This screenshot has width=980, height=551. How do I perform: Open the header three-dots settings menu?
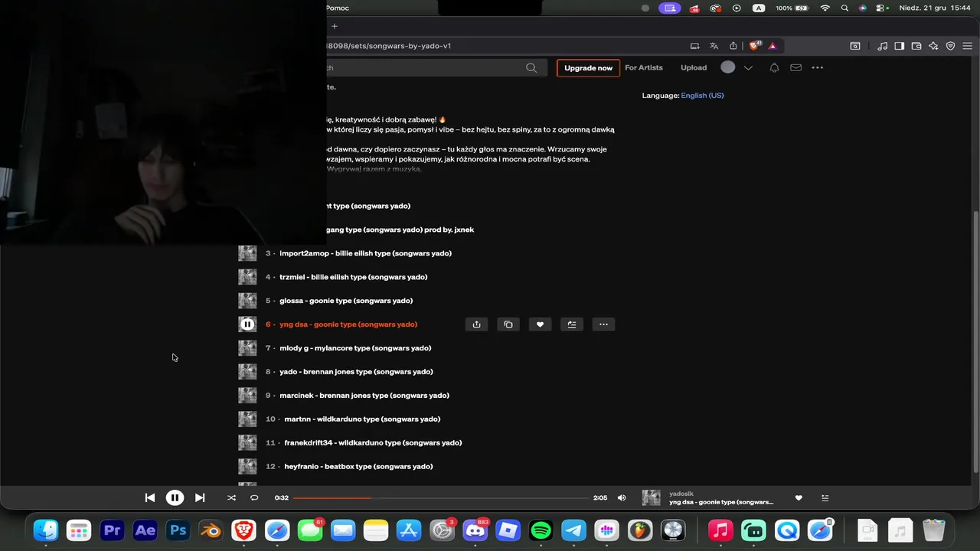[x=818, y=67]
